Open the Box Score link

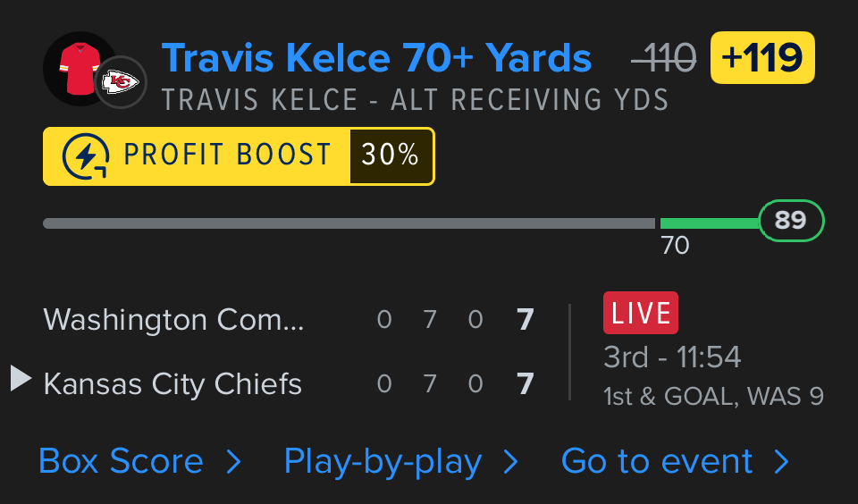coord(122,461)
